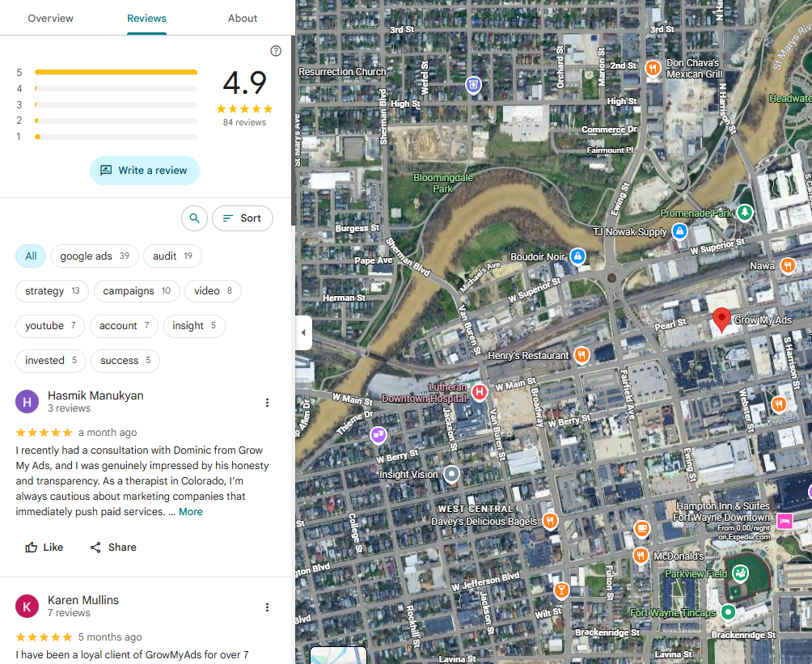This screenshot has height=664, width=812.
Task: Click Karen Mullins' profile avatar
Action: [27, 606]
